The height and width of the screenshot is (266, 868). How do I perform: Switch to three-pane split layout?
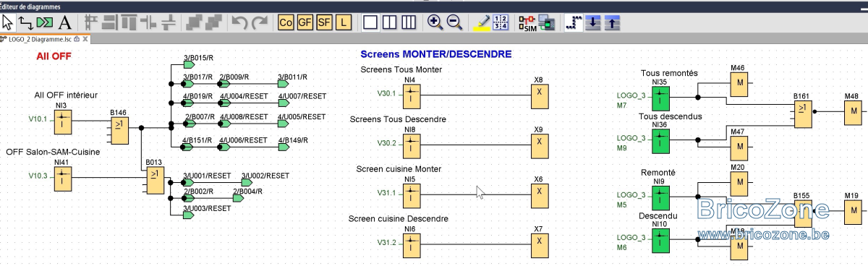click(x=408, y=22)
